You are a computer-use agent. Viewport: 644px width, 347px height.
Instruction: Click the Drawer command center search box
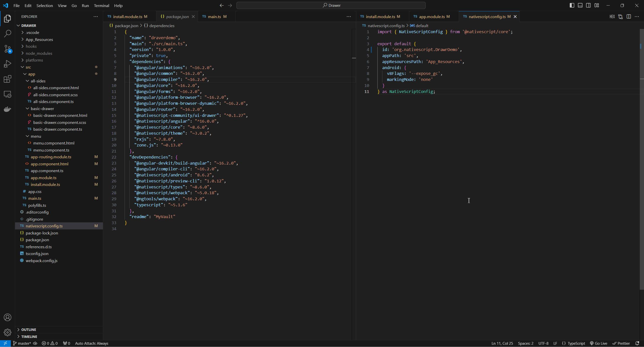(331, 5)
